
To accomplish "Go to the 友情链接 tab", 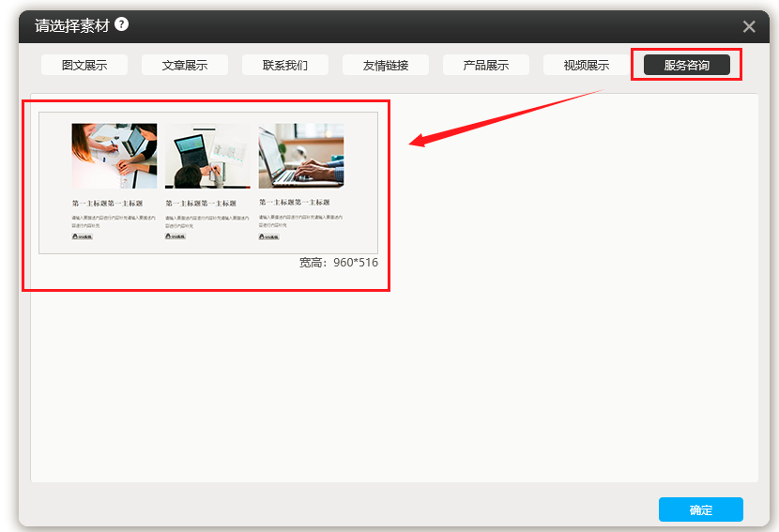I will [x=386, y=66].
